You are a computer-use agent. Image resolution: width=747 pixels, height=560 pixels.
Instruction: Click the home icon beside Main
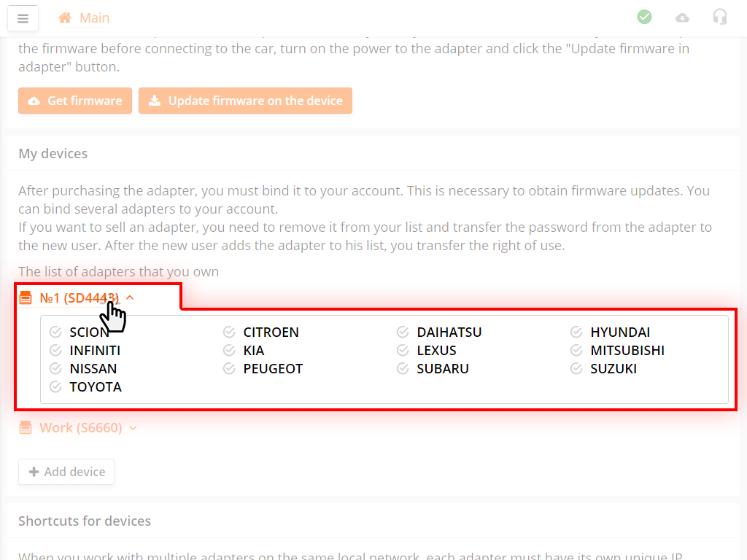tap(65, 18)
